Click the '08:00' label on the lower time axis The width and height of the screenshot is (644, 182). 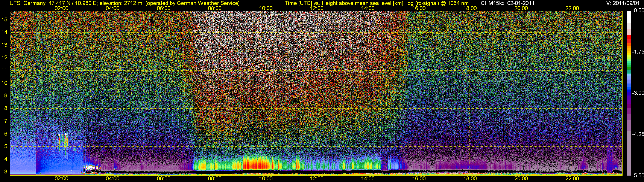tap(215, 179)
